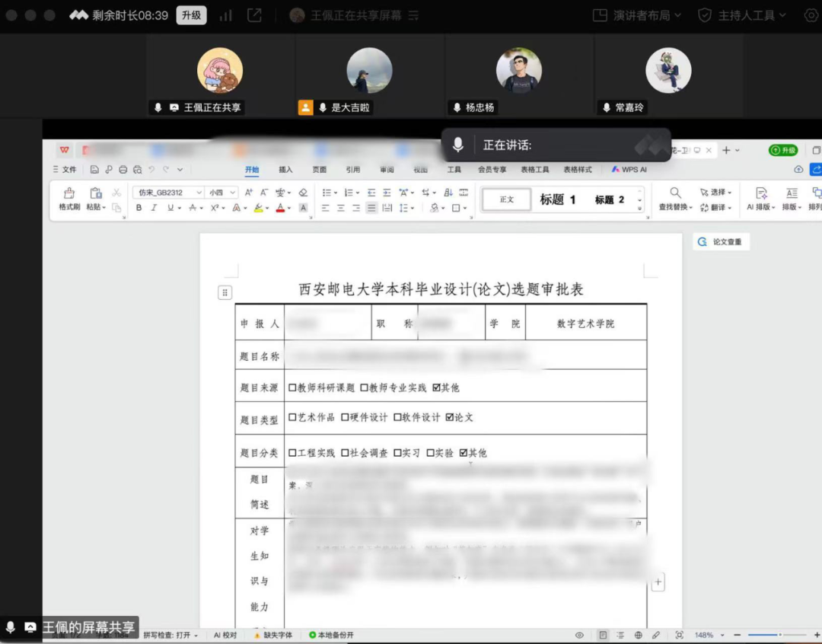Click the Find and Replace magnifier icon

[675, 193]
